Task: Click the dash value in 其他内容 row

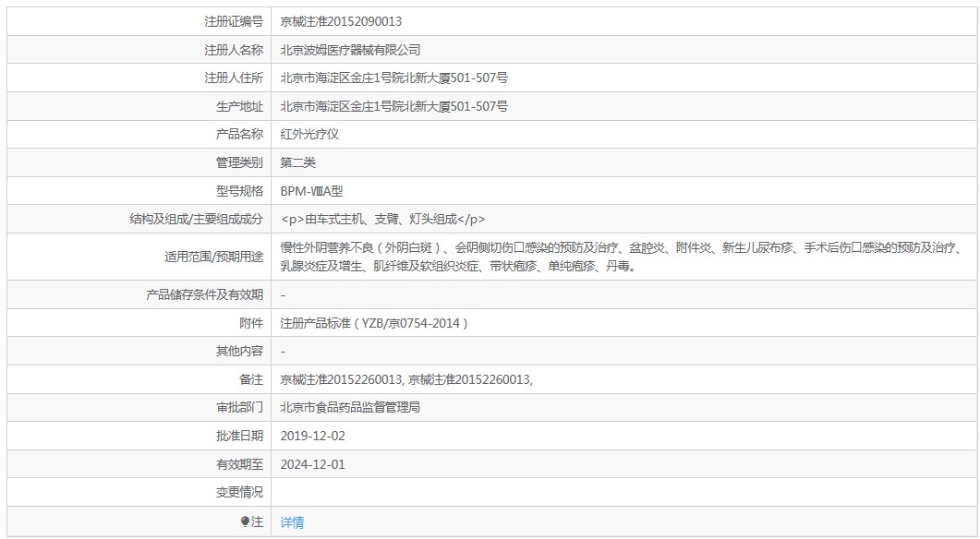Action: pyautogui.click(x=284, y=352)
